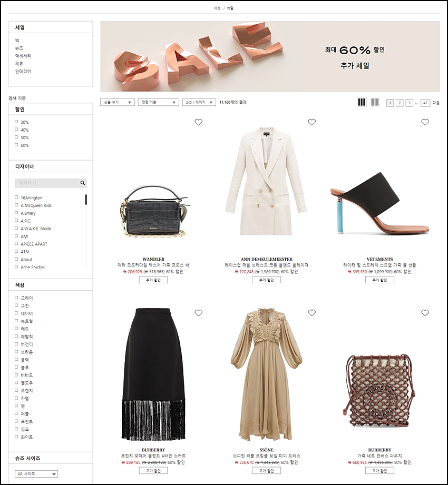Screen dimensions: 448x485
Task: Open the 240 / 페이지 dropdown
Action: (199, 102)
